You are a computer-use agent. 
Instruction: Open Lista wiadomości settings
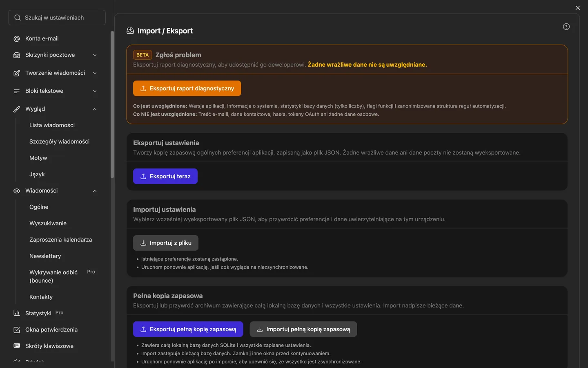point(52,125)
